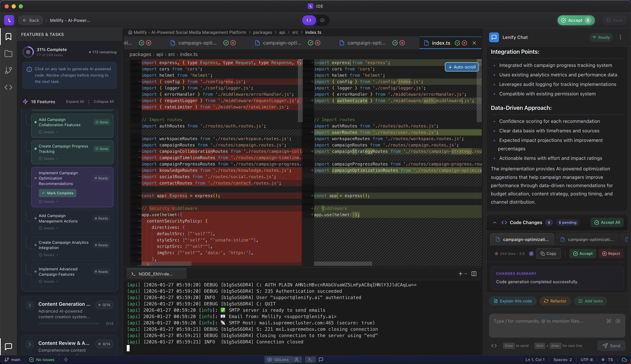Open the git branch source control icon
631x364 pixels.
coord(8,70)
